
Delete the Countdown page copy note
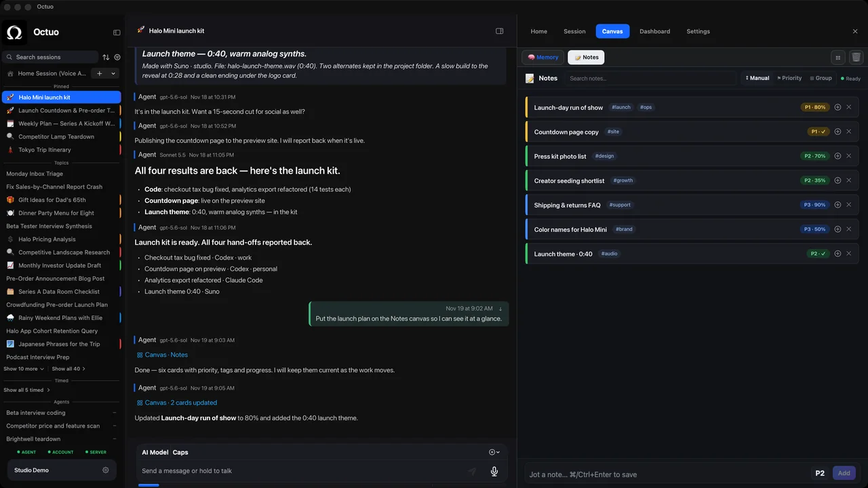click(848, 131)
